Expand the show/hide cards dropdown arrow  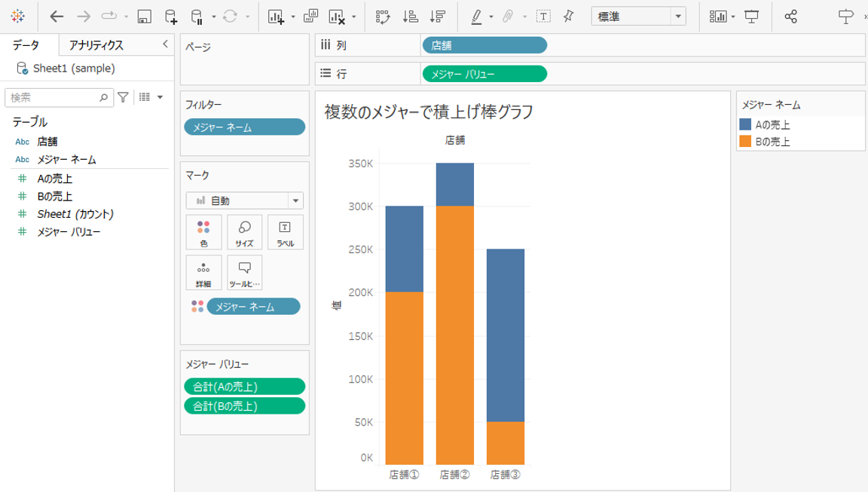coord(733,17)
